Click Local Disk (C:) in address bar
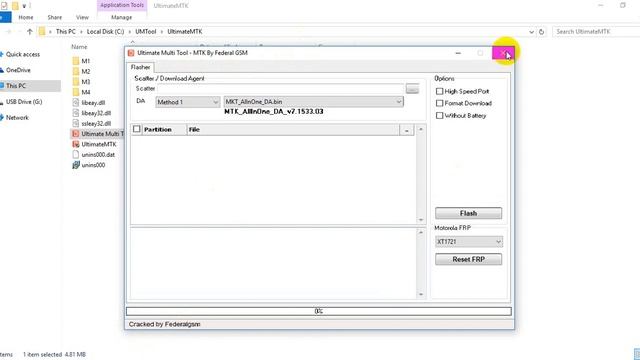Viewport: 640px width, 360px height. (105, 31)
